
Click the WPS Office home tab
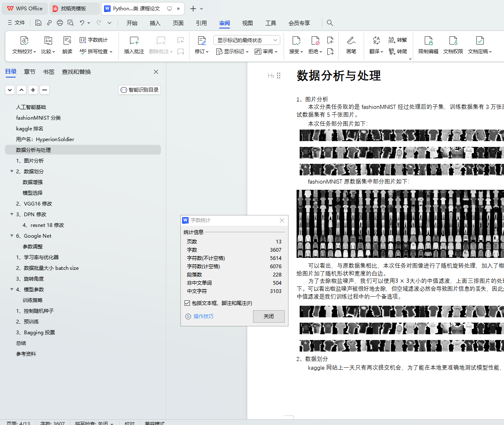25,8
